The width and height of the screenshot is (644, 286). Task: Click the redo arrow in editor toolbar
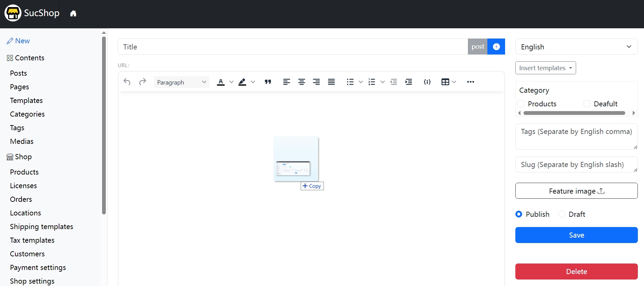click(x=143, y=82)
